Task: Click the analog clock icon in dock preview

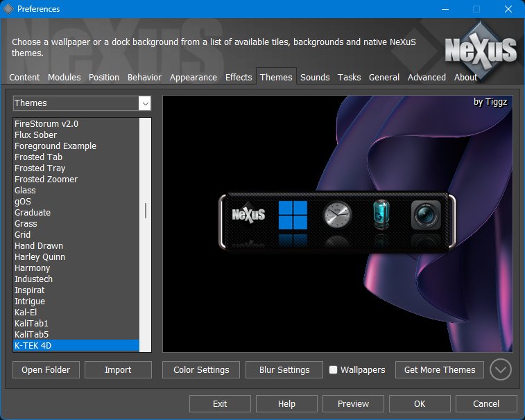Action: [337, 215]
